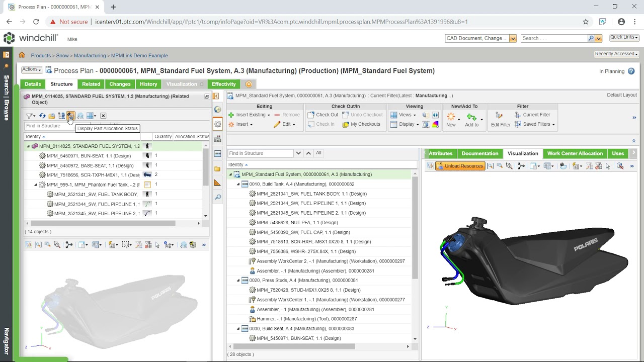Click the Current Filter button
Viewport: 644px width, 362px height.
[532, 115]
